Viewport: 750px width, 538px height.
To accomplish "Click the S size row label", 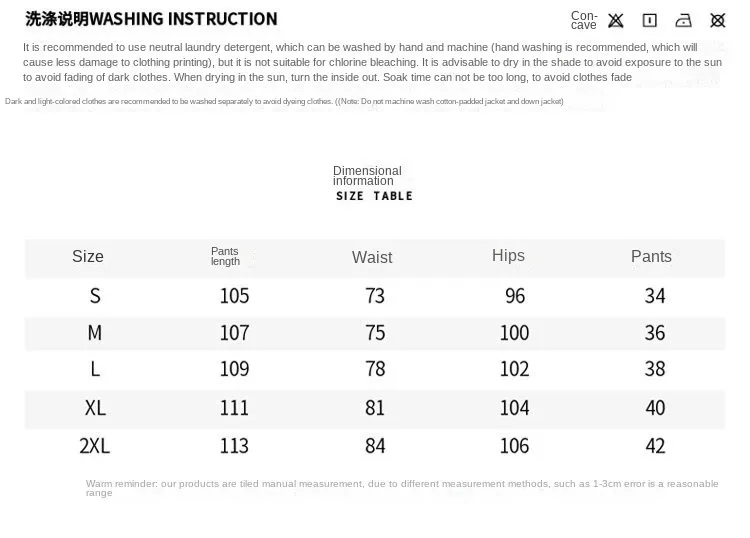I will click(95, 296).
